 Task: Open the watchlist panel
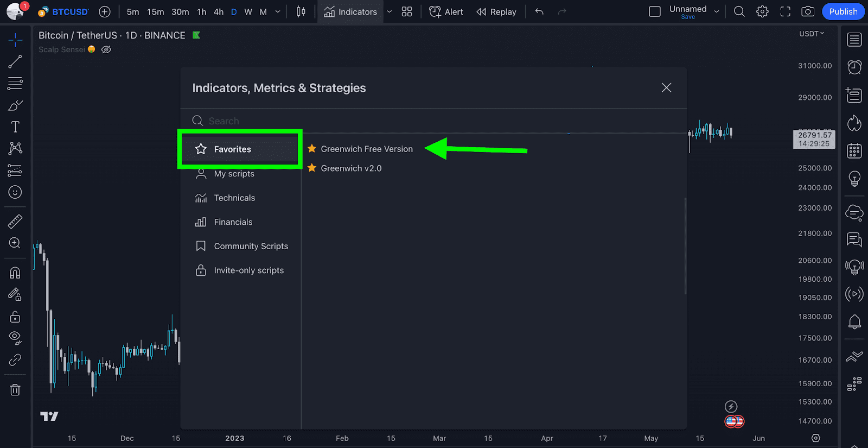pyautogui.click(x=854, y=40)
